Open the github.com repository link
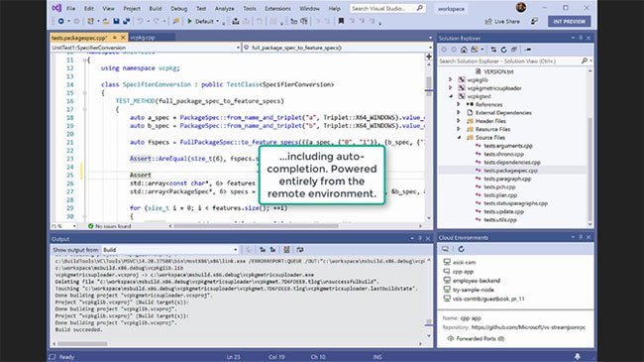This screenshot has height=362, width=644. [x=528, y=327]
